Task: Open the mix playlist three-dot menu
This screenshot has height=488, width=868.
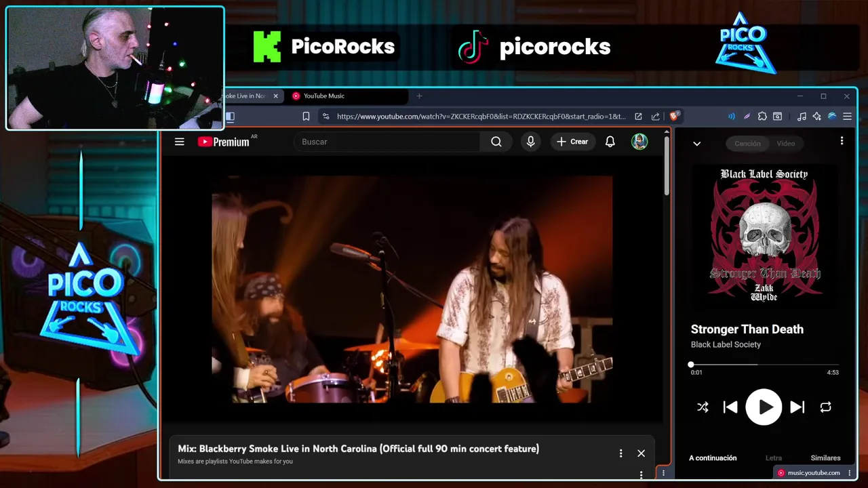Action: [x=620, y=453]
